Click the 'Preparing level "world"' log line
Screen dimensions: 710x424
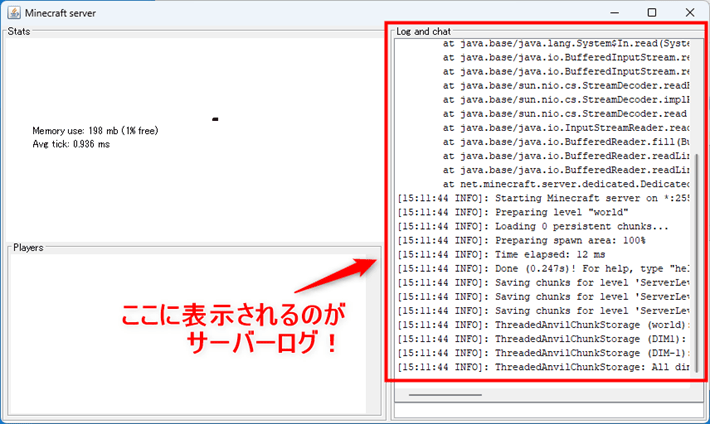(x=513, y=212)
